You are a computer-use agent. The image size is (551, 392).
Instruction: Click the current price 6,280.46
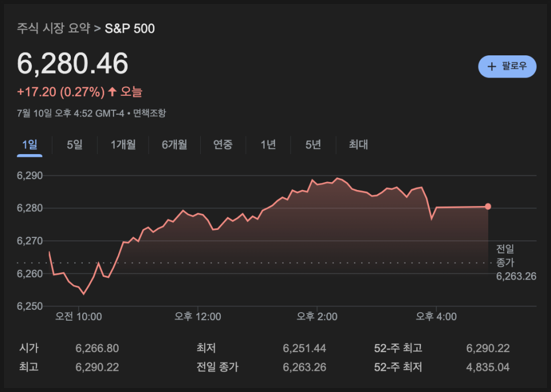point(72,64)
